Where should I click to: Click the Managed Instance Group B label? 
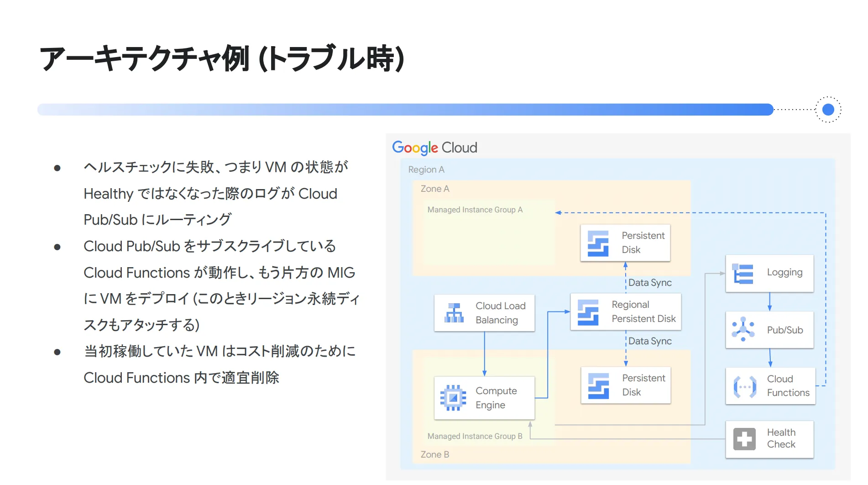coord(475,436)
